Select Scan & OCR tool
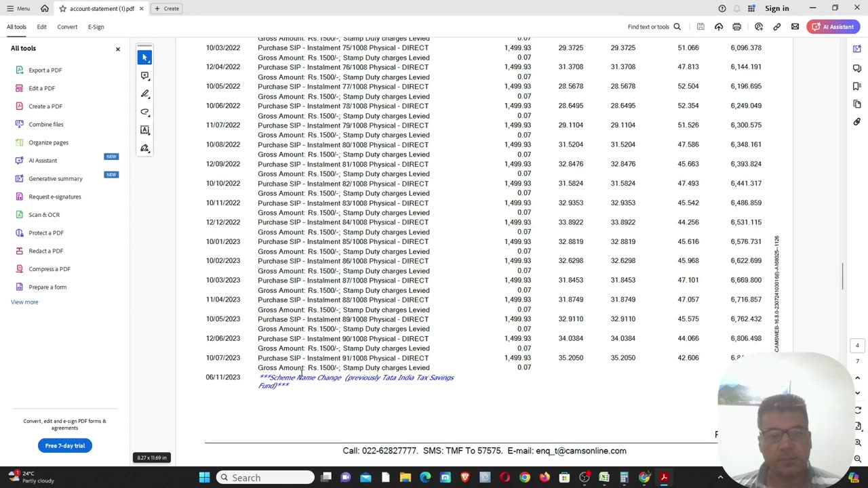Image resolution: width=868 pixels, height=488 pixels. tap(43, 215)
